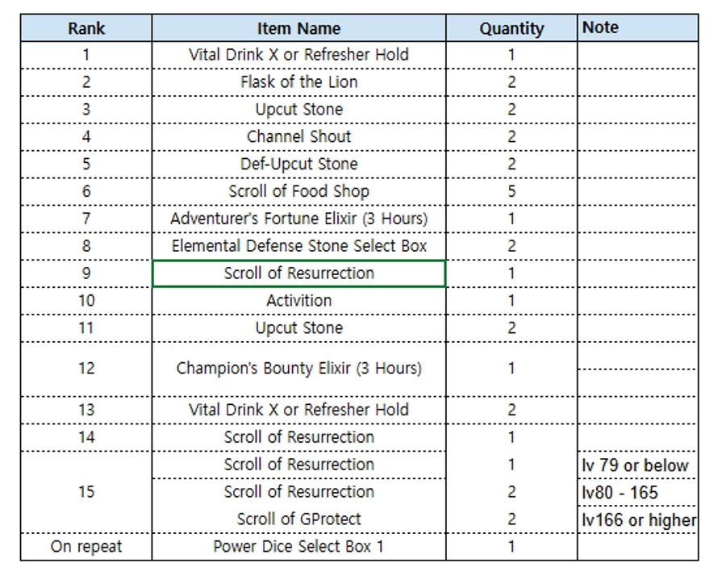This screenshot has height=588, width=726.
Task: Select the Activition cell
Action: (298, 301)
